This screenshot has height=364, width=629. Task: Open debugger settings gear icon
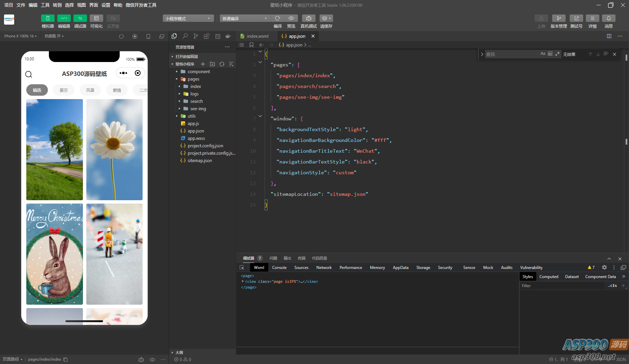coord(604,267)
